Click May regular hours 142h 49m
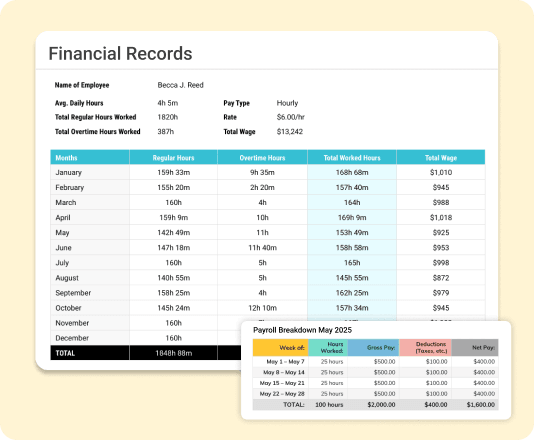Viewport: 534px width, 440px height. pyautogui.click(x=173, y=233)
